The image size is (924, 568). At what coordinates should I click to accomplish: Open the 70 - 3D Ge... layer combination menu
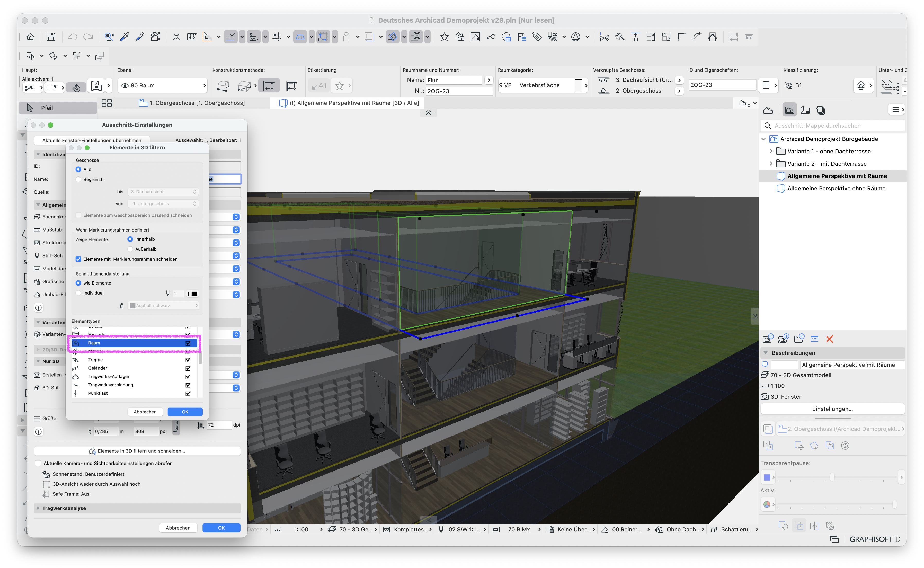tap(353, 529)
